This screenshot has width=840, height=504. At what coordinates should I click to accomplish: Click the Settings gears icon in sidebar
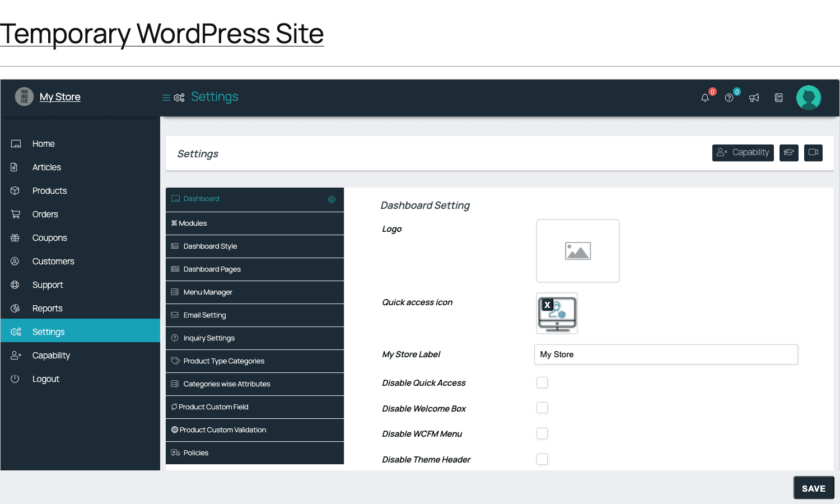click(x=16, y=332)
